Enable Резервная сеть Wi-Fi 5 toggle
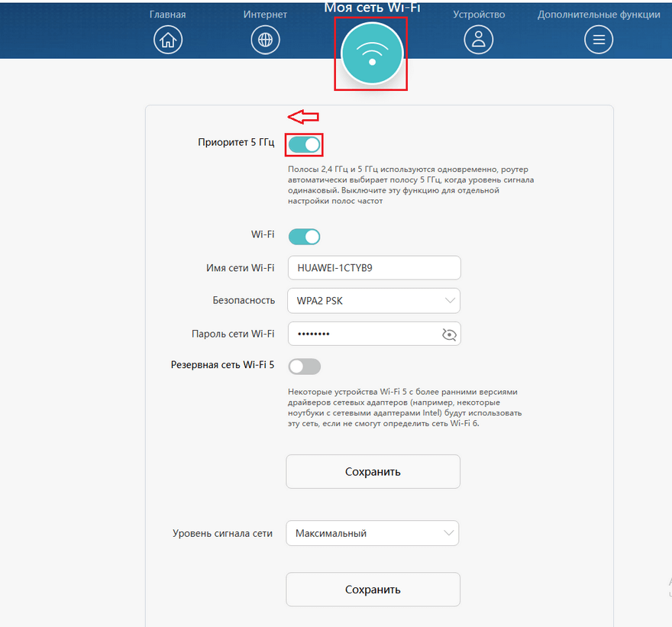 (305, 367)
